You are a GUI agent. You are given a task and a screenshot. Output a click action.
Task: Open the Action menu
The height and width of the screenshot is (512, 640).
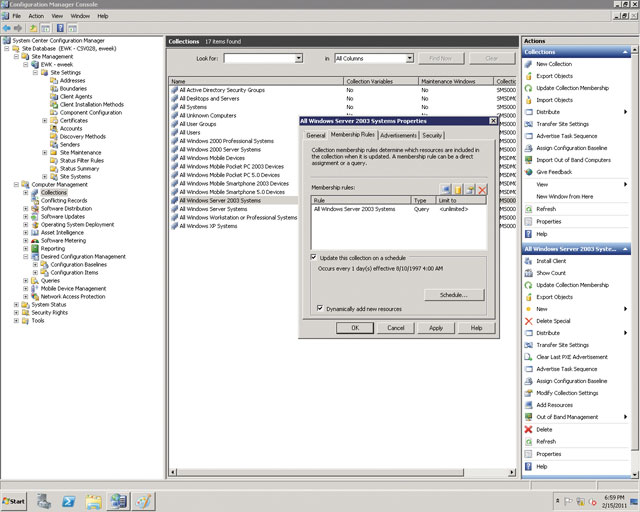coord(36,16)
